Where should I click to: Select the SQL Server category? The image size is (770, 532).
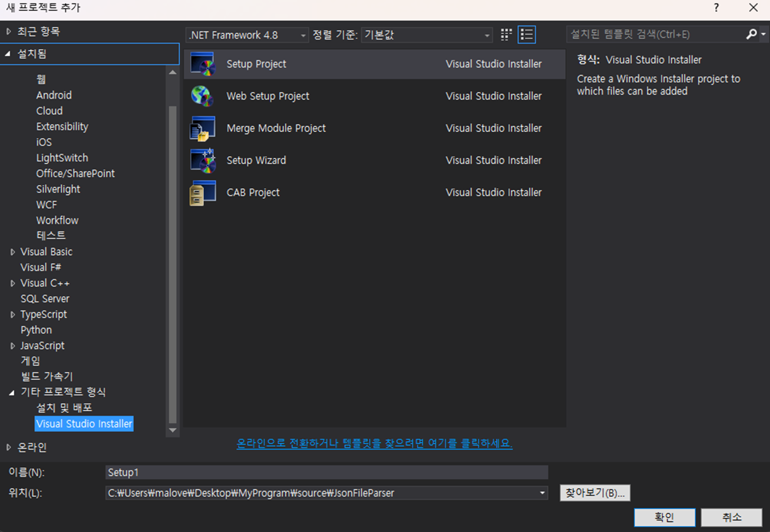(x=45, y=298)
